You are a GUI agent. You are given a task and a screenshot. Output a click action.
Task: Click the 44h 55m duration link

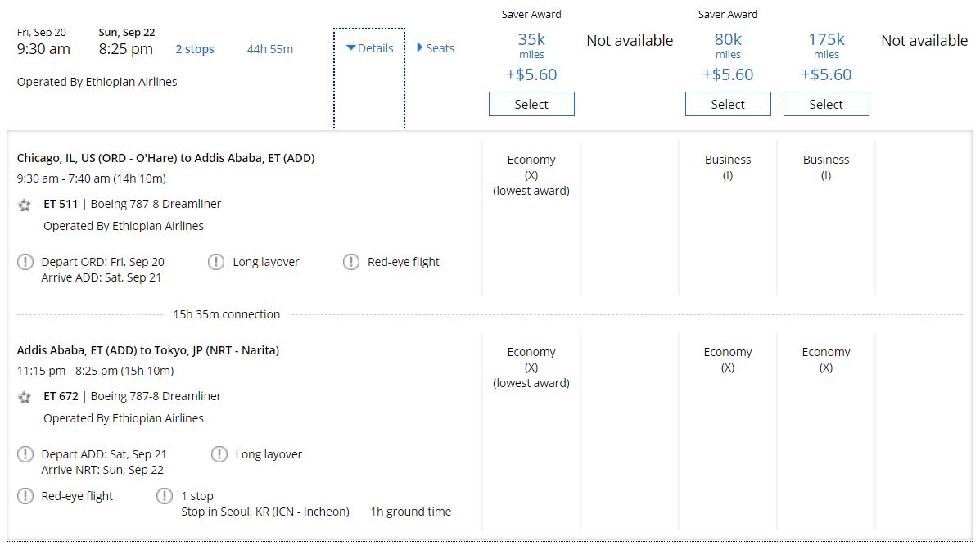(270, 49)
